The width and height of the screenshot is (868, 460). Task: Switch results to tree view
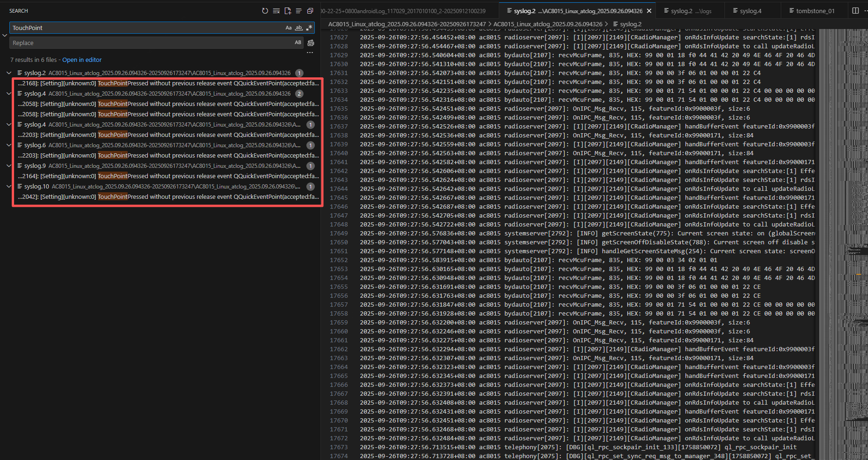click(x=299, y=11)
